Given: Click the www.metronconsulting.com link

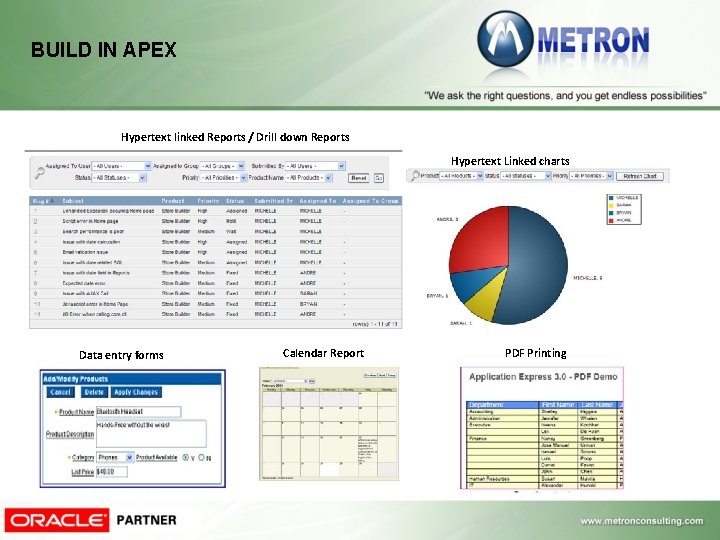Looking at the screenshot, I should 641,521.
